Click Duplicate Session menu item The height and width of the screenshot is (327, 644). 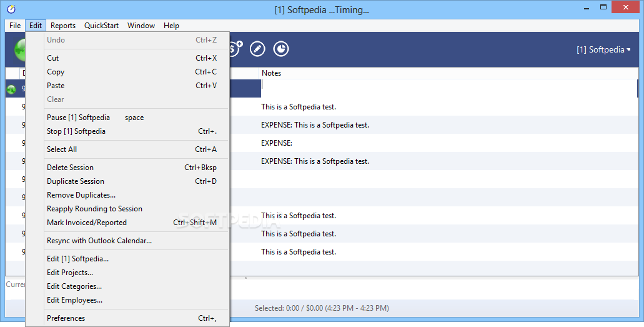(127, 181)
